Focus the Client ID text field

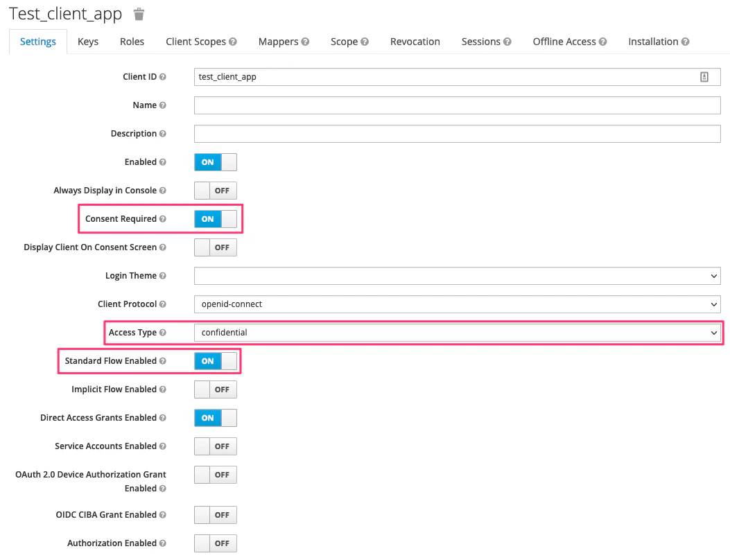click(457, 77)
